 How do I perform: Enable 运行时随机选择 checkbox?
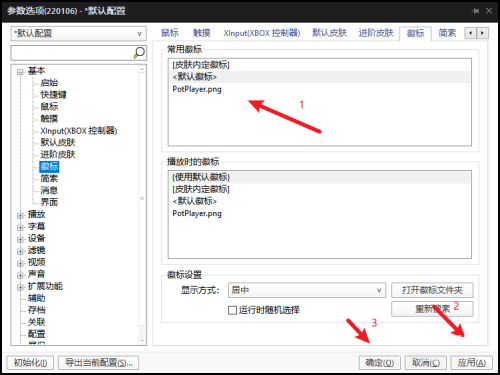tap(232, 310)
